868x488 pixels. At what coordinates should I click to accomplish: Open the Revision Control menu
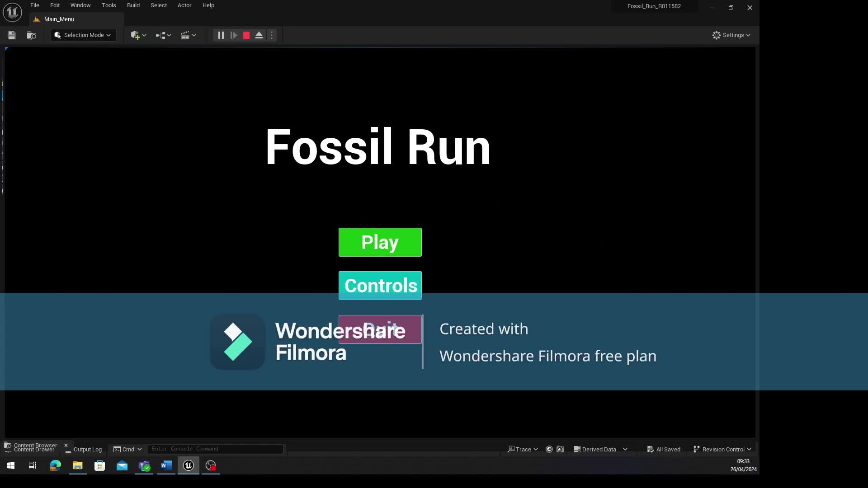pyautogui.click(x=722, y=449)
